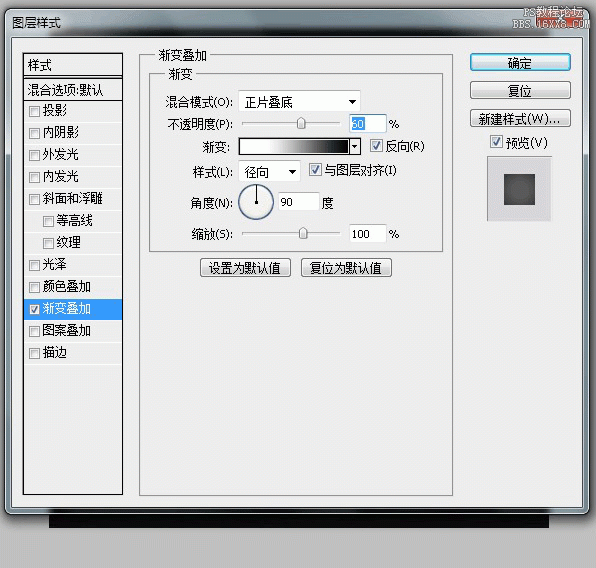
Task: Open the 样式(L) 径向 style dropdown
Action: tap(269, 172)
